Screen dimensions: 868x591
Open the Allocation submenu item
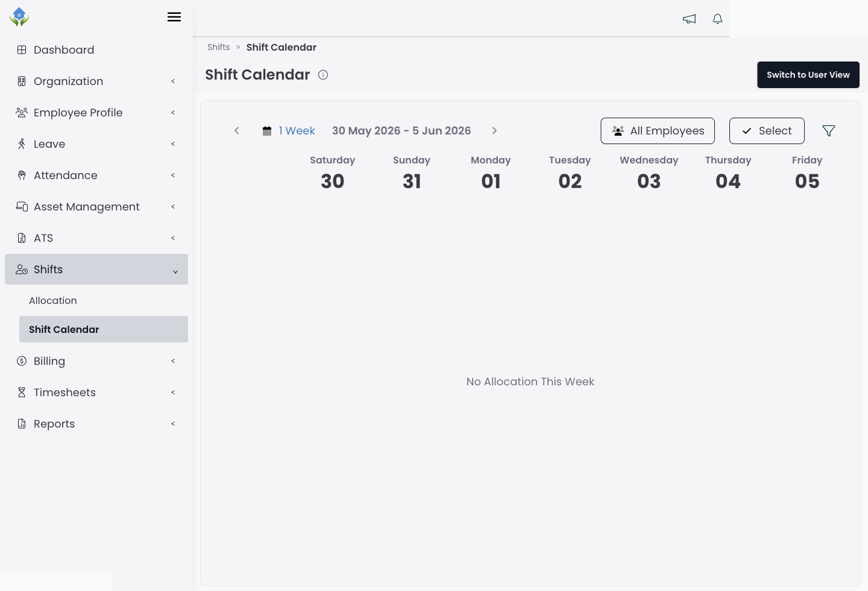(x=104, y=300)
